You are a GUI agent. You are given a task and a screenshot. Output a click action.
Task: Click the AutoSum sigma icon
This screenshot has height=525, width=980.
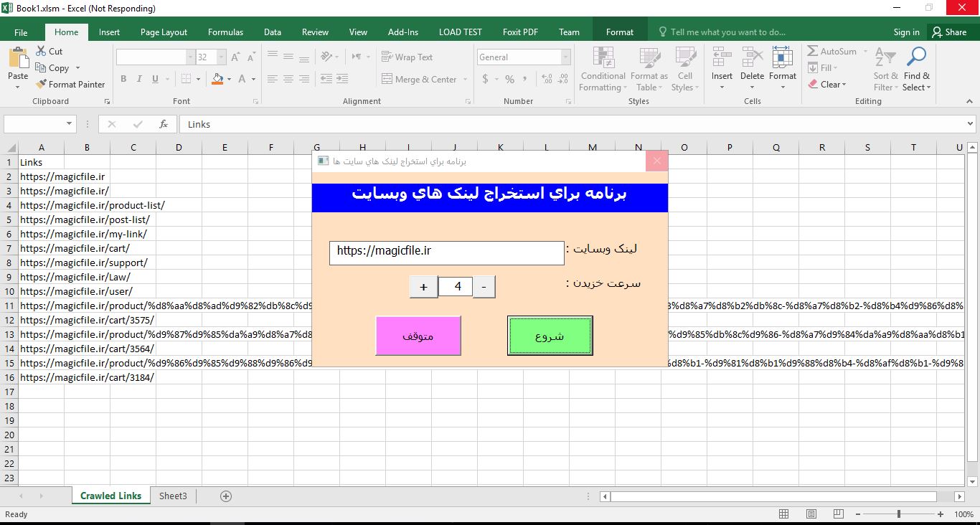813,52
